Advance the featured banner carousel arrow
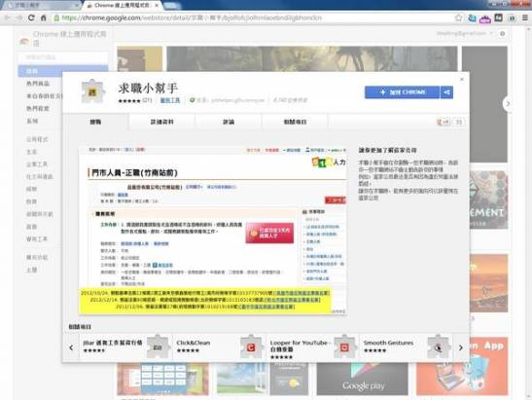Screen dimensions: 532x400 [508, 103]
